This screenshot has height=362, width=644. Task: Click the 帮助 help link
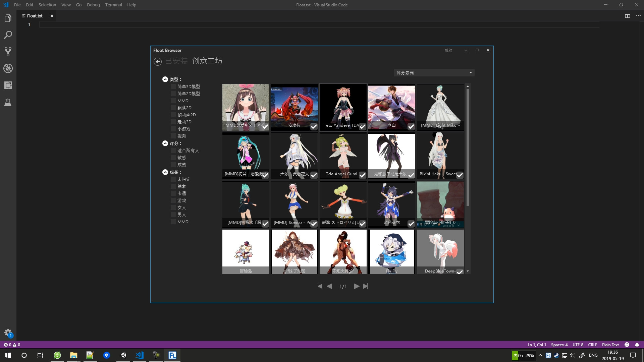click(x=448, y=50)
